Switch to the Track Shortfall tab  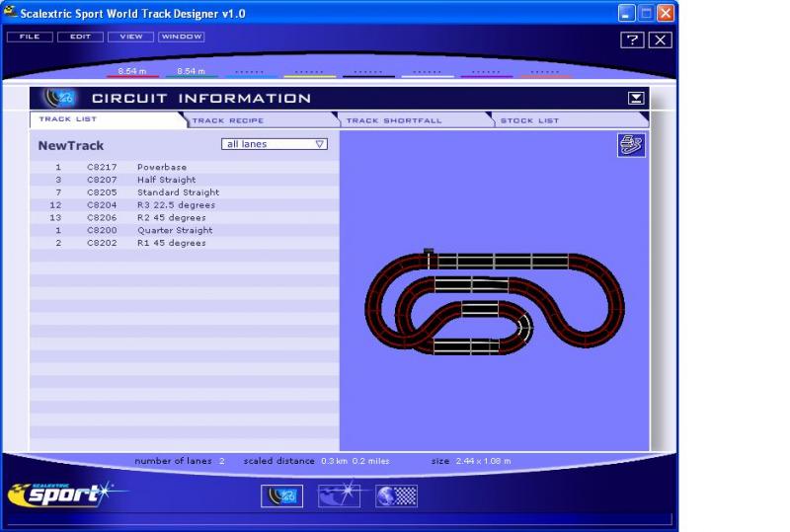click(x=393, y=120)
